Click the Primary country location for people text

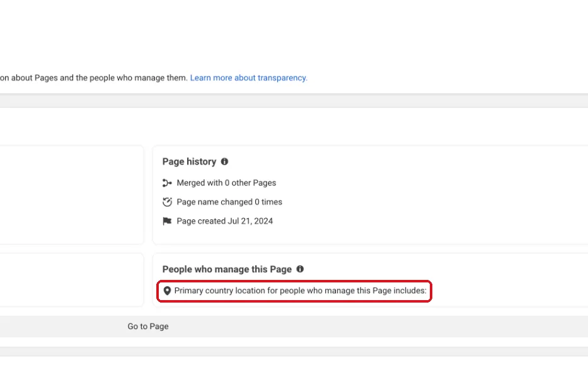coord(301,291)
